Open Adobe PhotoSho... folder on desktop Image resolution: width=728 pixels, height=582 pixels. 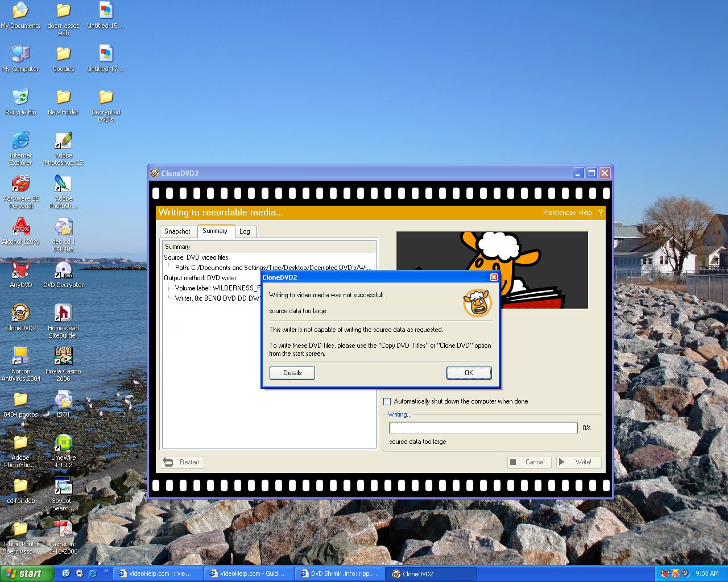point(20,451)
